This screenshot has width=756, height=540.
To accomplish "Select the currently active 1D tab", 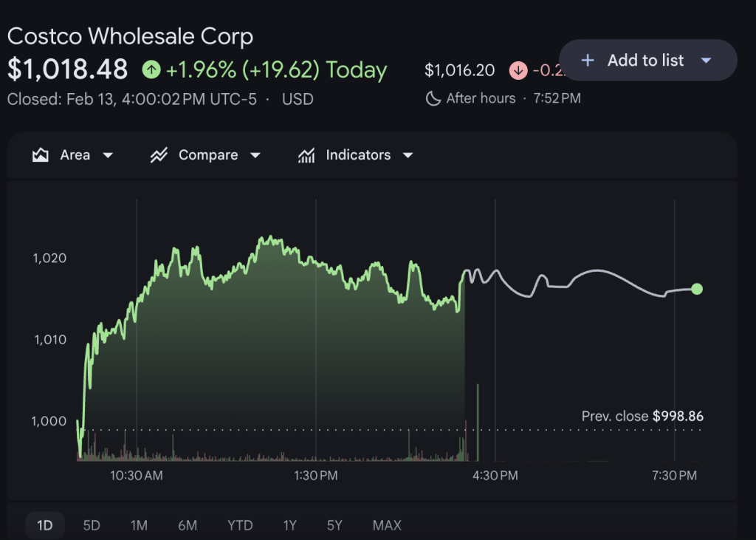I will tap(44, 525).
